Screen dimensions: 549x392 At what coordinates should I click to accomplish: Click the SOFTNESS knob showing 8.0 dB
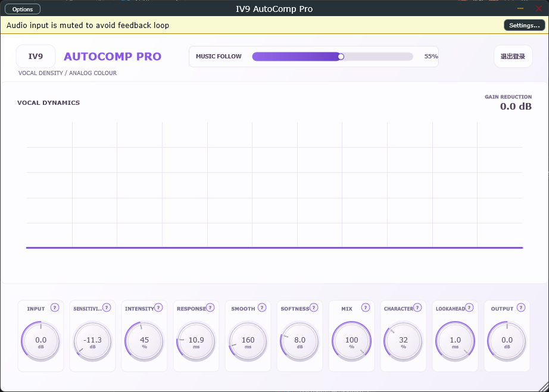[300, 341]
